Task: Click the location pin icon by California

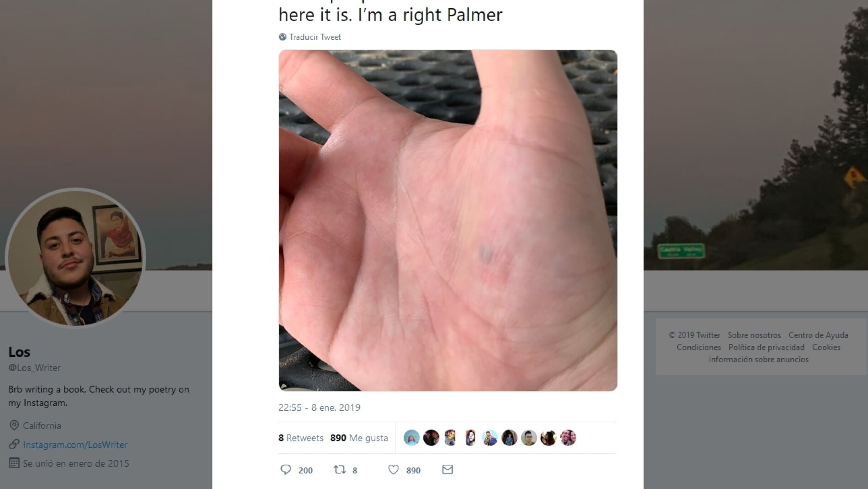Action: [x=14, y=425]
